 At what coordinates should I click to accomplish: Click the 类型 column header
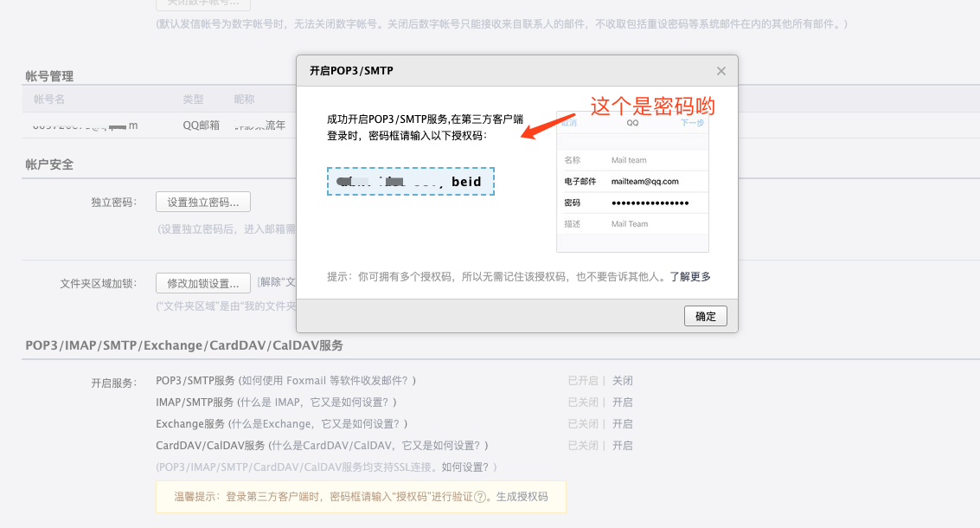click(193, 99)
